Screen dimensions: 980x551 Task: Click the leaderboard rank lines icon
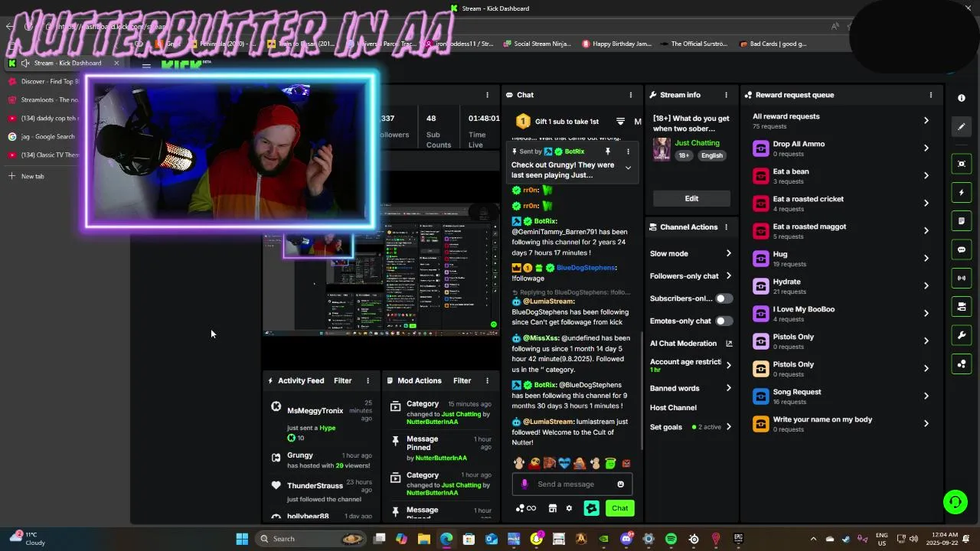coord(620,122)
